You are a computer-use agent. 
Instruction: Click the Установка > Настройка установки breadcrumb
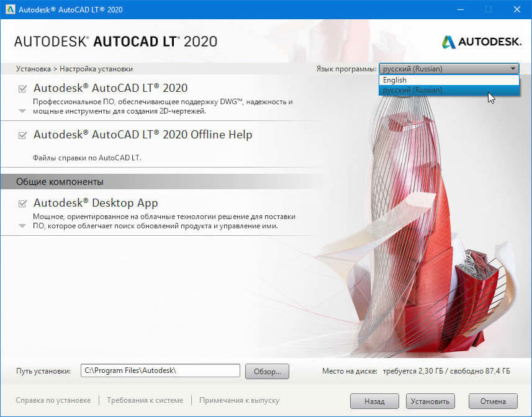click(74, 69)
